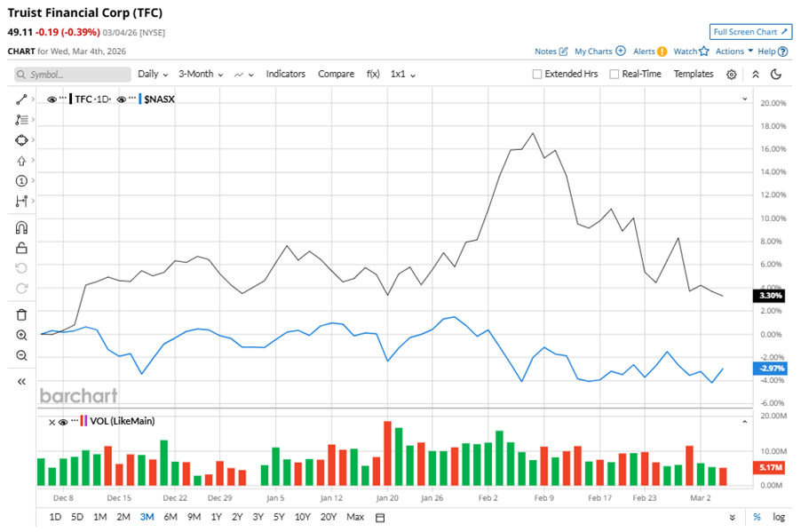
Task: Collapse the volume pane chevron
Action: click(x=745, y=422)
